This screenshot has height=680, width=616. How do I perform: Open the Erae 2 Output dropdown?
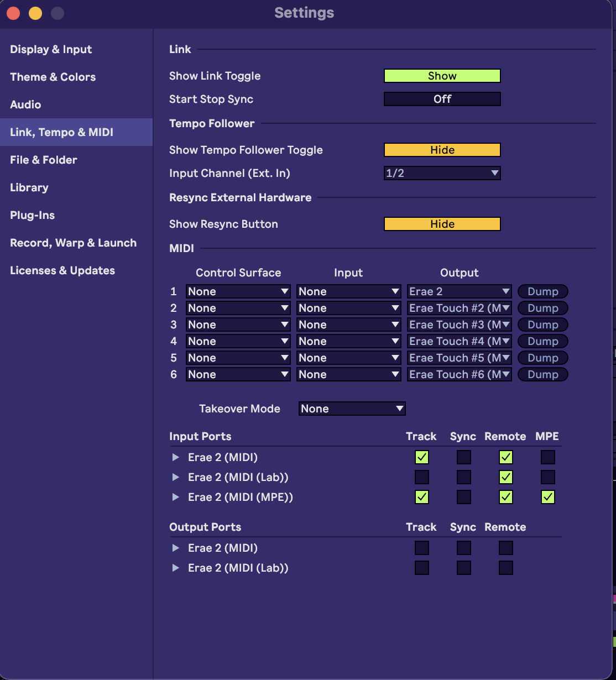click(x=460, y=291)
